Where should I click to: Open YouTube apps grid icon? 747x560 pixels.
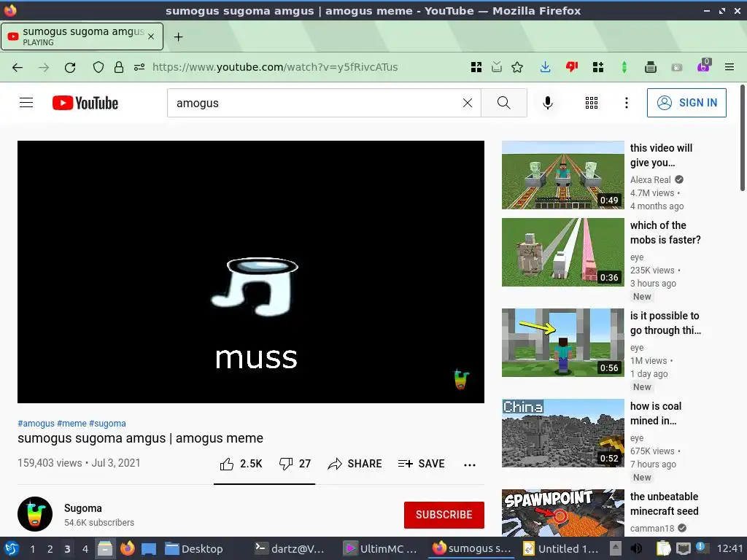591,103
